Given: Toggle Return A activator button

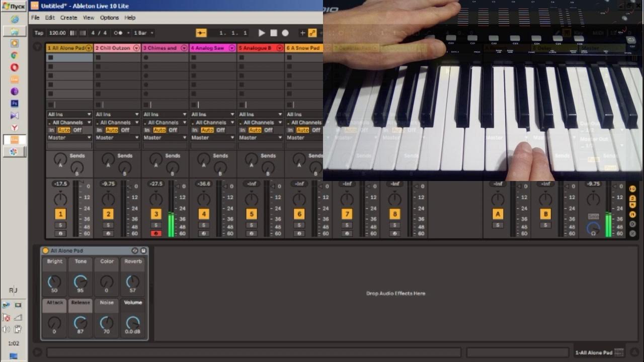Looking at the screenshot, I should 498,215.
